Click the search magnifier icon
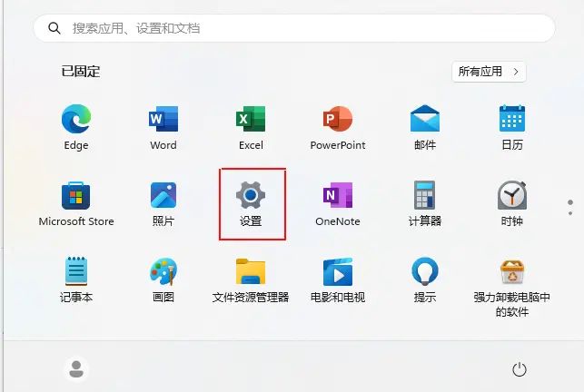The height and width of the screenshot is (392, 584). click(54, 28)
